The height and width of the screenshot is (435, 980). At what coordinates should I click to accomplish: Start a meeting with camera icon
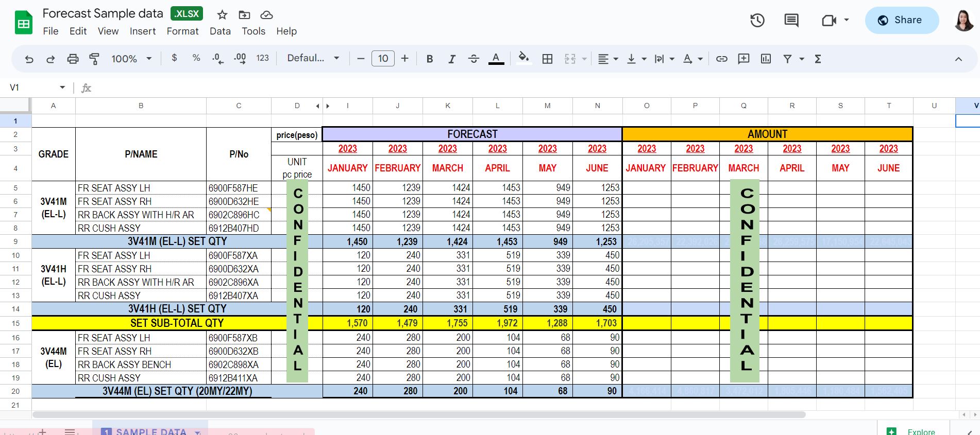[829, 21]
